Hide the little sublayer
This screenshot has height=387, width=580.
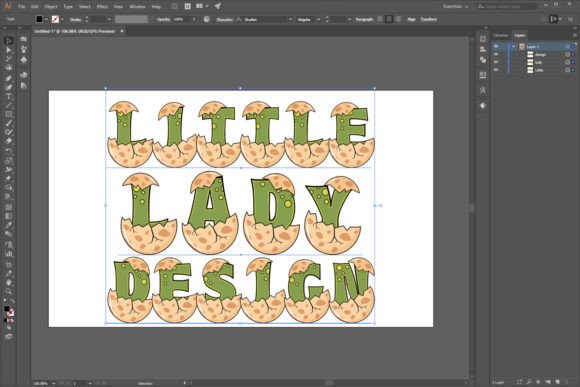tap(496, 70)
